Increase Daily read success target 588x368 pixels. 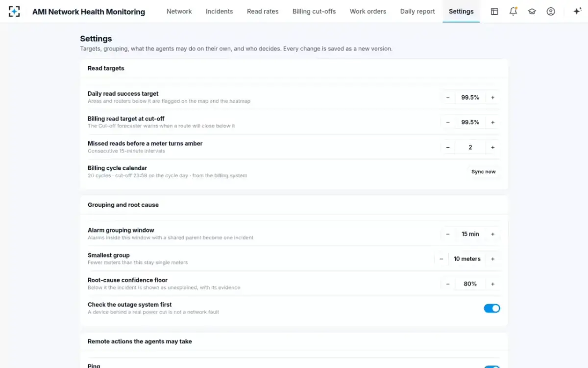click(493, 98)
